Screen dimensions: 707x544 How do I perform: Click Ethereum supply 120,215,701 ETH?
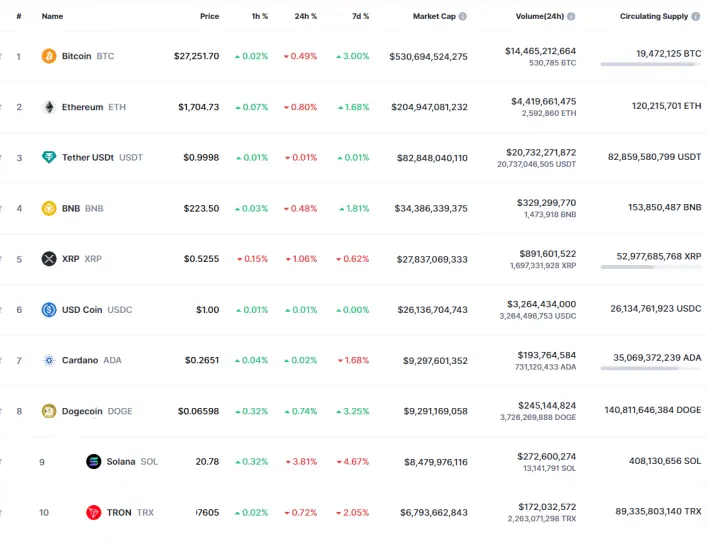pos(666,106)
